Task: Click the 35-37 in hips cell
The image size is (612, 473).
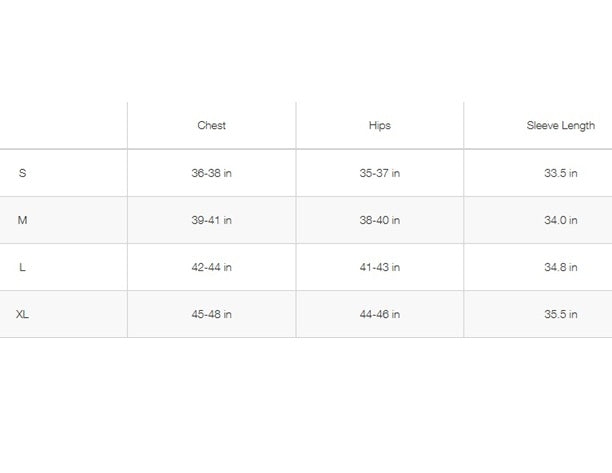Action: coord(379,173)
